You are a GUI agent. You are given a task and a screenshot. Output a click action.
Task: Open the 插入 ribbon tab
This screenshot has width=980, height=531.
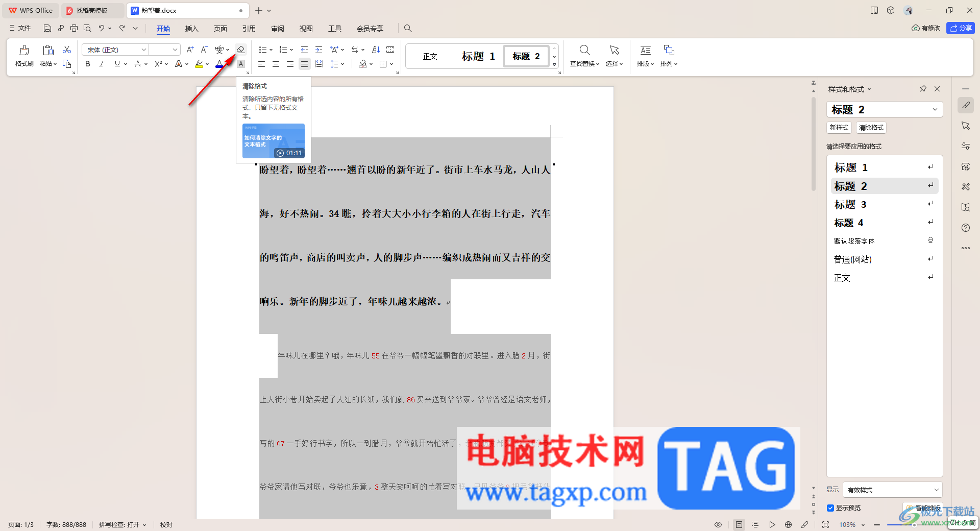[x=191, y=29]
